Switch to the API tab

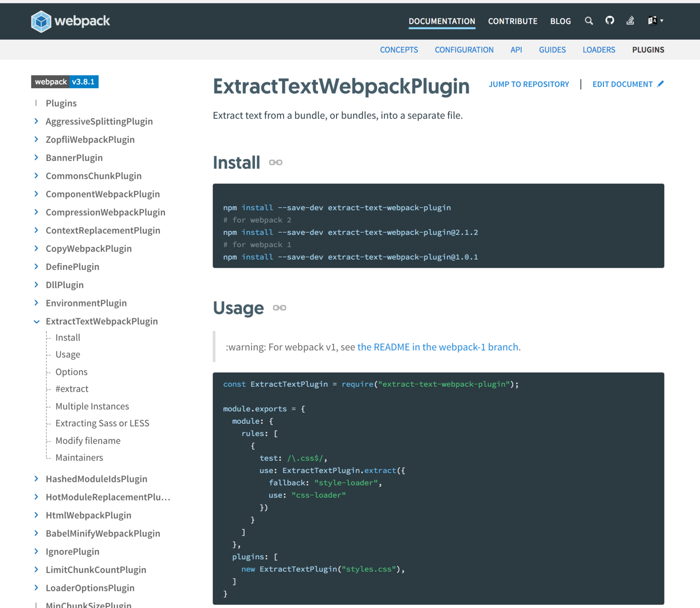[516, 50]
